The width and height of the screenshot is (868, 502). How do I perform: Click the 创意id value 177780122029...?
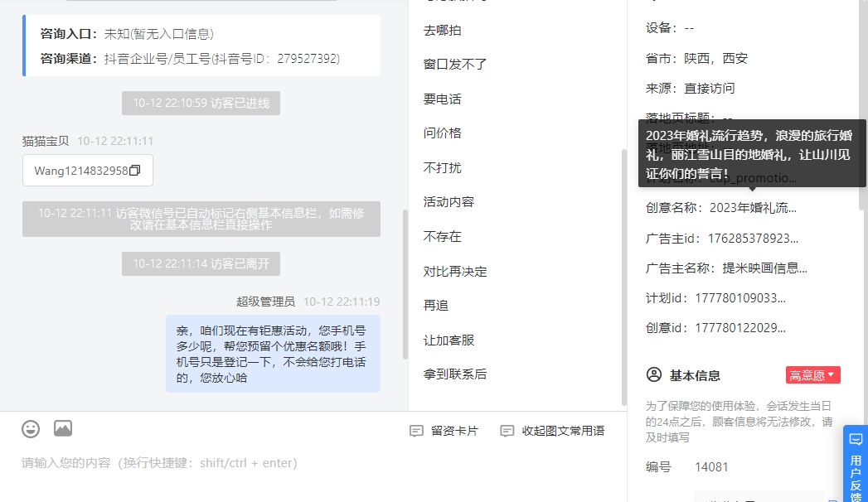click(x=740, y=328)
